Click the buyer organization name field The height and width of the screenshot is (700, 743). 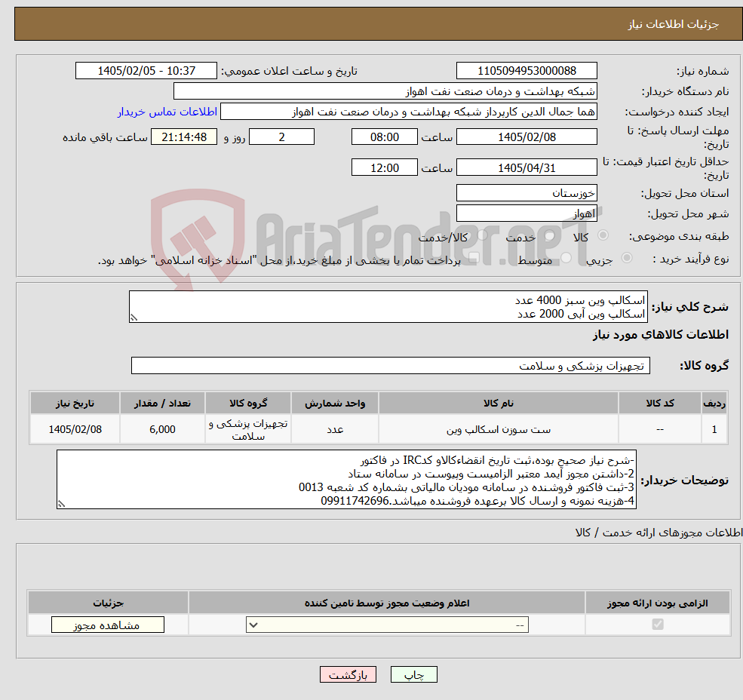click(x=385, y=91)
